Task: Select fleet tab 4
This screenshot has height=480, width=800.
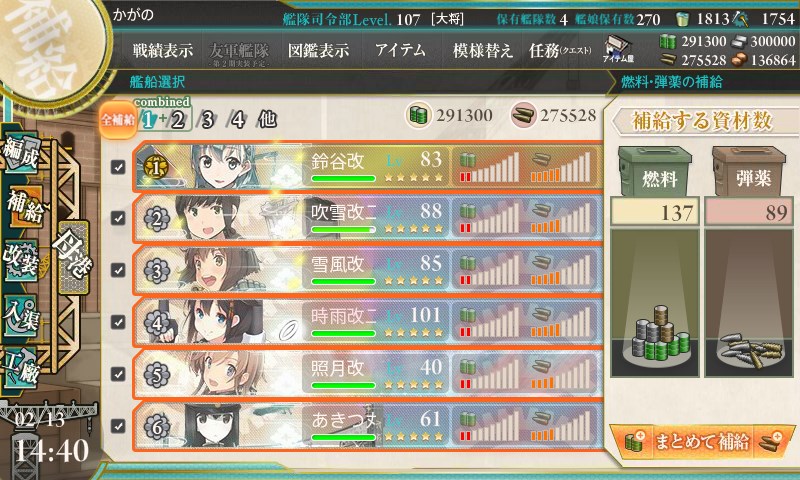Action: [237, 120]
